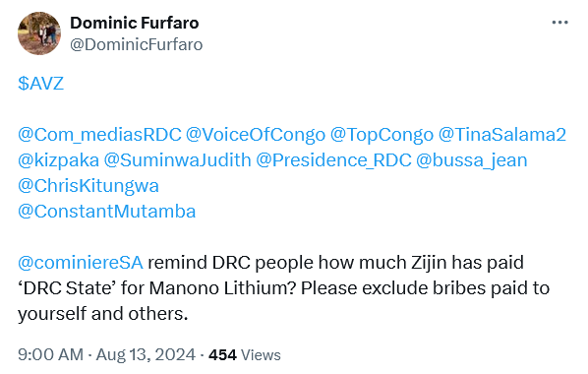Open the @DominicFurfaro handle link

tap(137, 44)
